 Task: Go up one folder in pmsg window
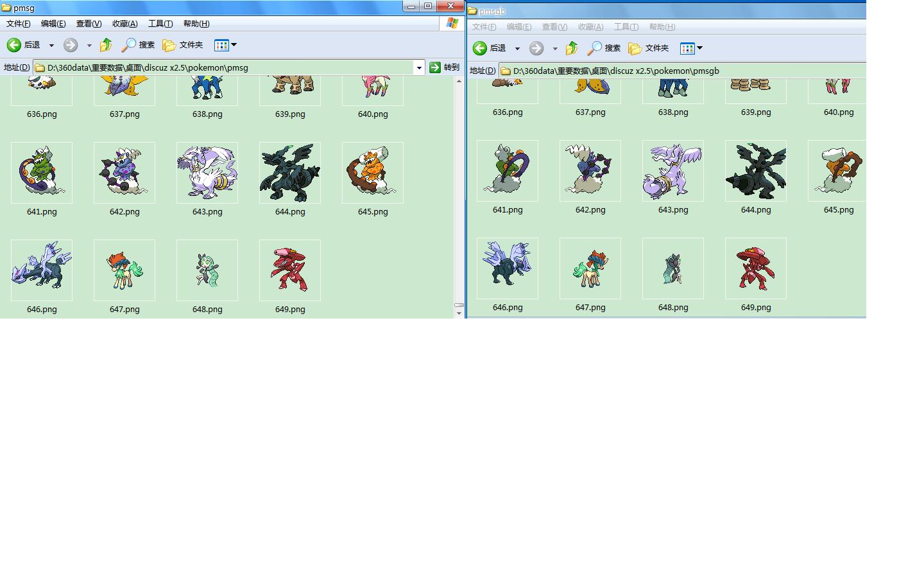106,45
